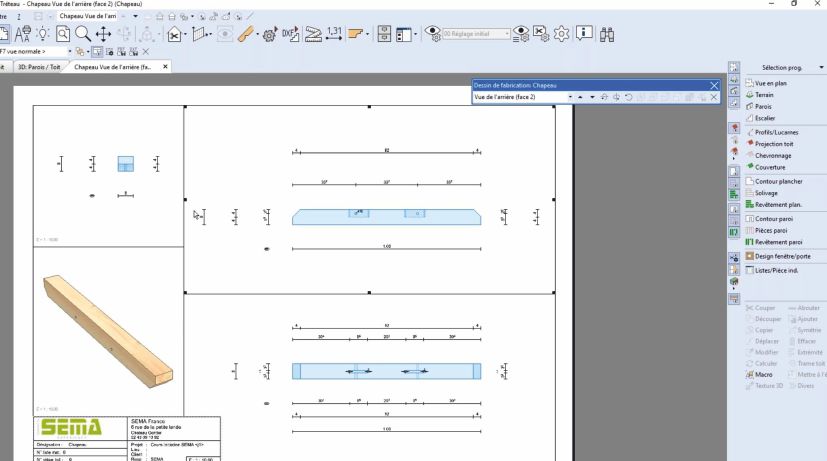Expand the 'Vue de l'arrière (face 2)' dropdown

point(569,97)
